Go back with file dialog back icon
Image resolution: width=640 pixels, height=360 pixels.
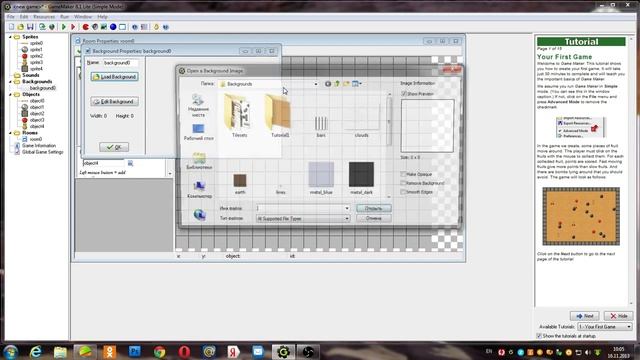pos(328,84)
